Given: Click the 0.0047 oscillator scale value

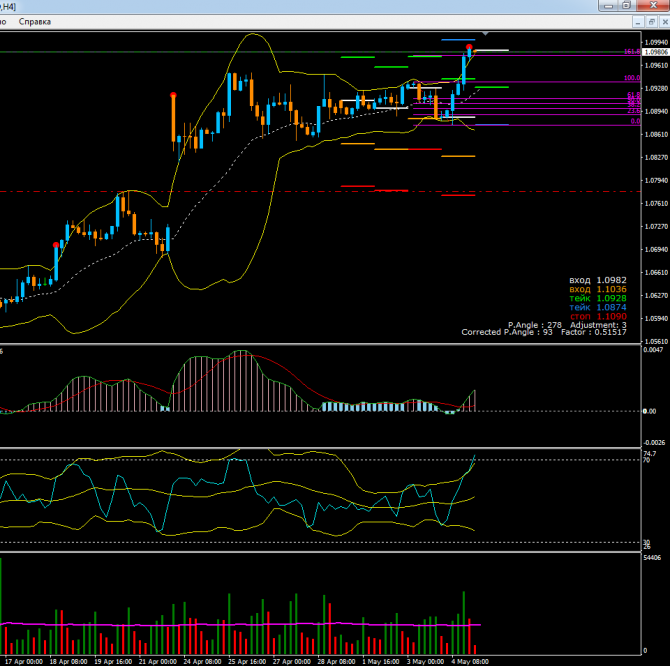Looking at the screenshot, I should [653, 350].
